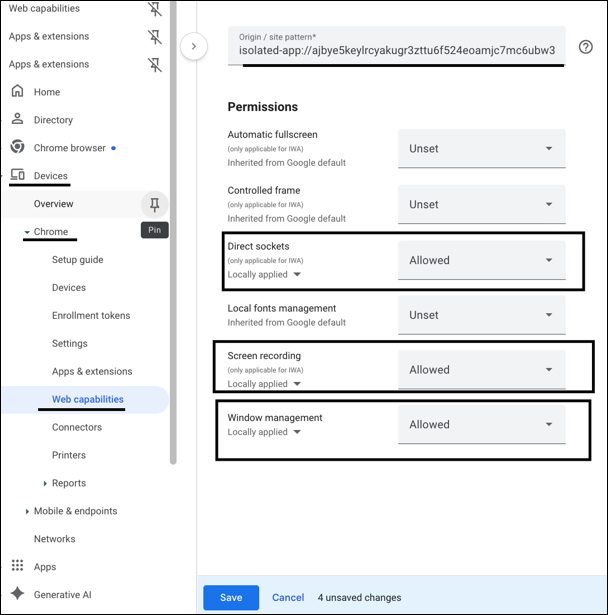Click the Devices icon in sidebar
This screenshot has width=608, height=615.
pos(17,176)
